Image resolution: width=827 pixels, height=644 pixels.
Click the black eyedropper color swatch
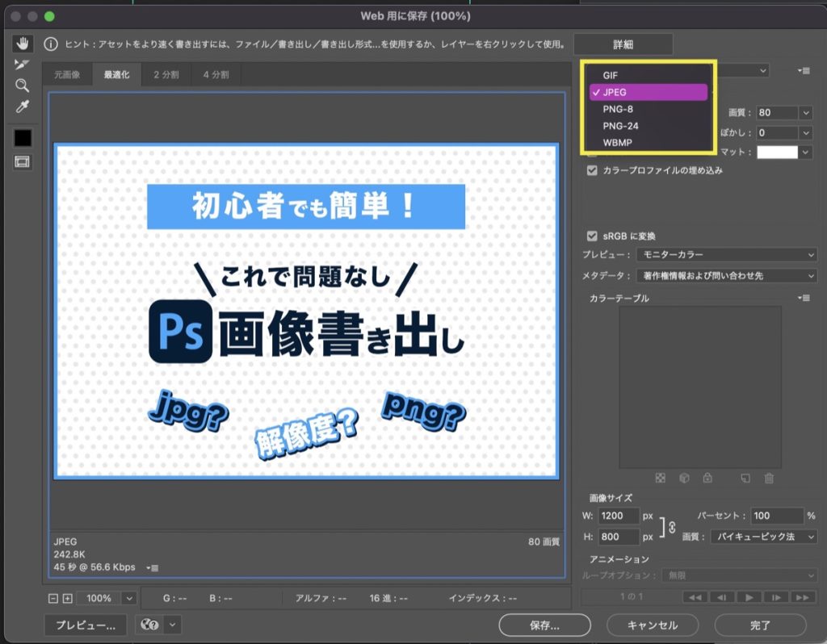coord(23,138)
